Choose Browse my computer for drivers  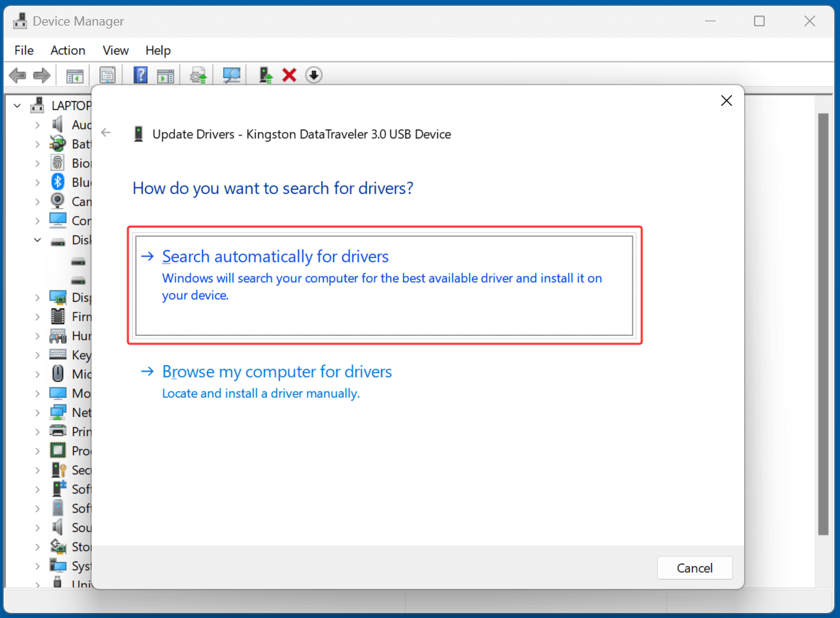point(277,372)
